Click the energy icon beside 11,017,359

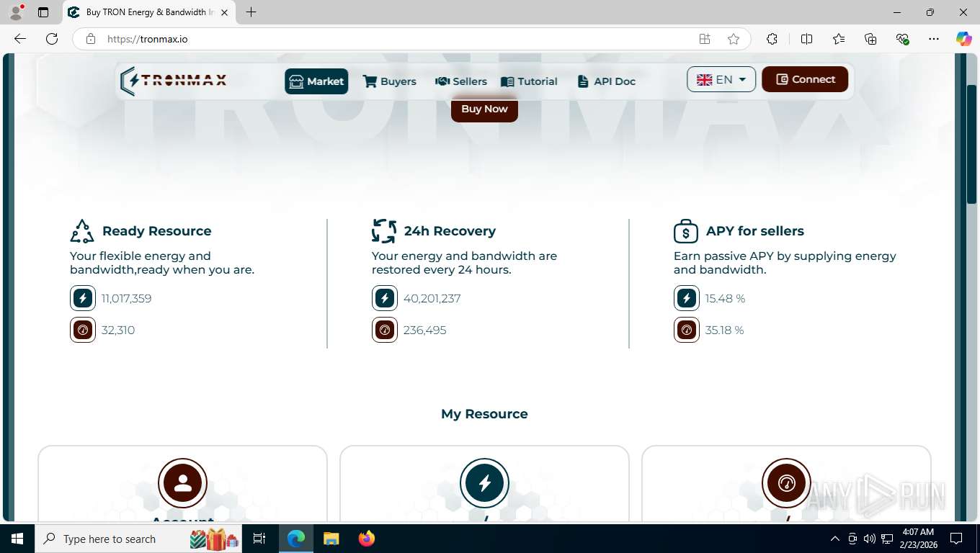point(83,298)
